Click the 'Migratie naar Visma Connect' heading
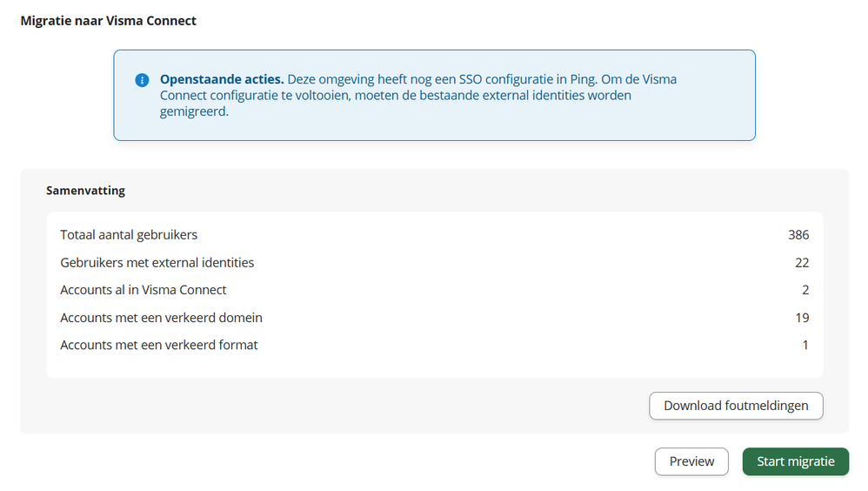The height and width of the screenshot is (491, 868). click(x=109, y=21)
